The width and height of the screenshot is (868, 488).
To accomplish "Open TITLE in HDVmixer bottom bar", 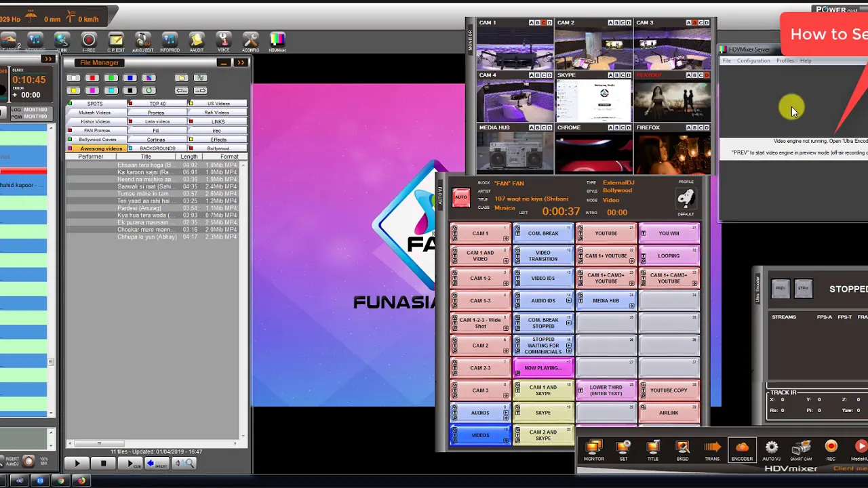I will (x=652, y=450).
